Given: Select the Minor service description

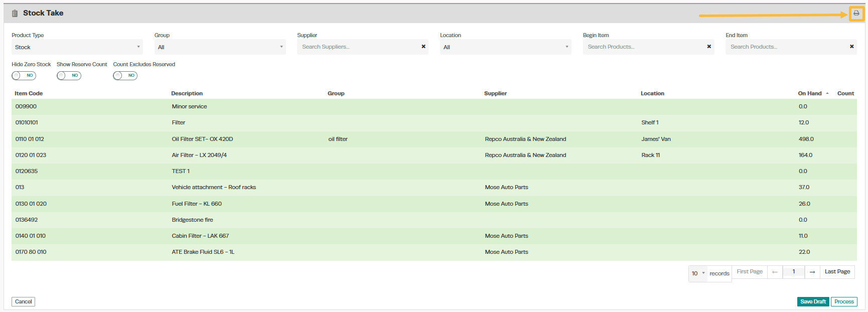Looking at the screenshot, I should (x=189, y=106).
